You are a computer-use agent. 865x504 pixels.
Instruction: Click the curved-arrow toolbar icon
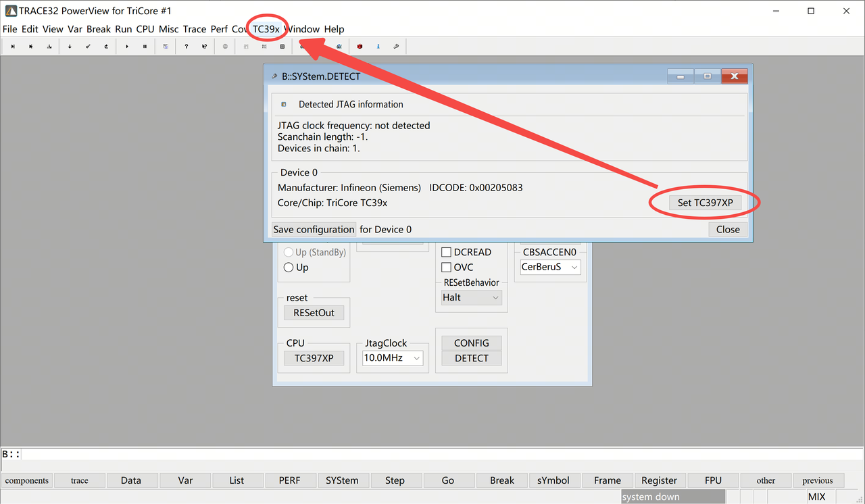click(x=106, y=47)
